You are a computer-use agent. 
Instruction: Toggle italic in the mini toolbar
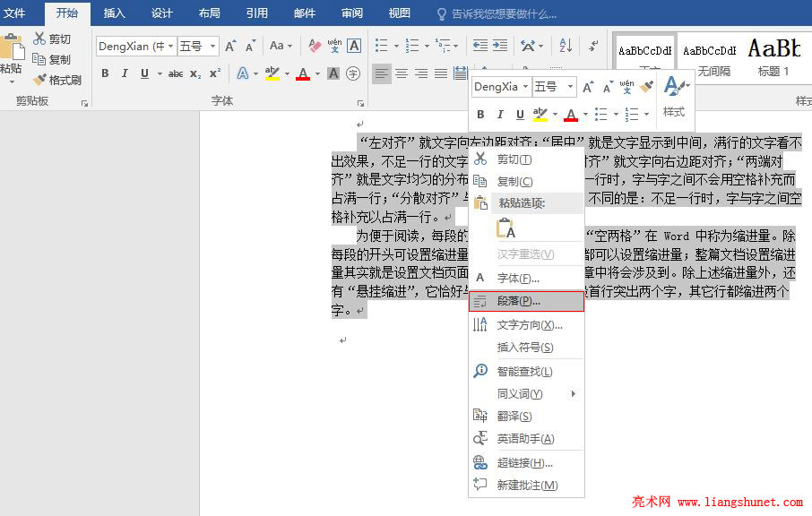(500, 115)
